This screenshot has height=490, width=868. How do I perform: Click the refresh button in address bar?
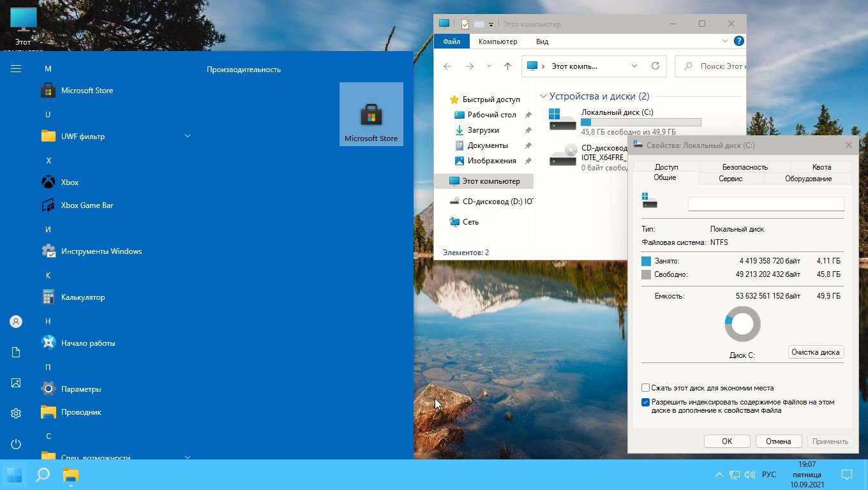(655, 66)
